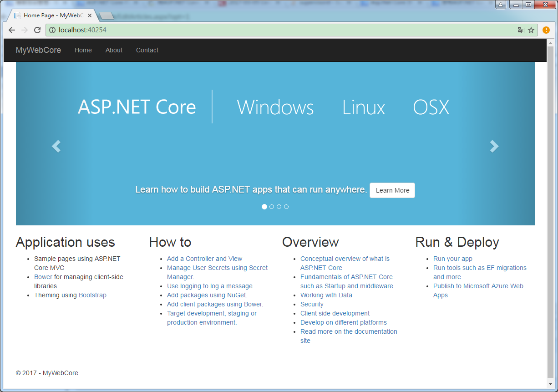
Task: Open Conceptual overview of ASP.NET Core link
Action: click(x=345, y=263)
